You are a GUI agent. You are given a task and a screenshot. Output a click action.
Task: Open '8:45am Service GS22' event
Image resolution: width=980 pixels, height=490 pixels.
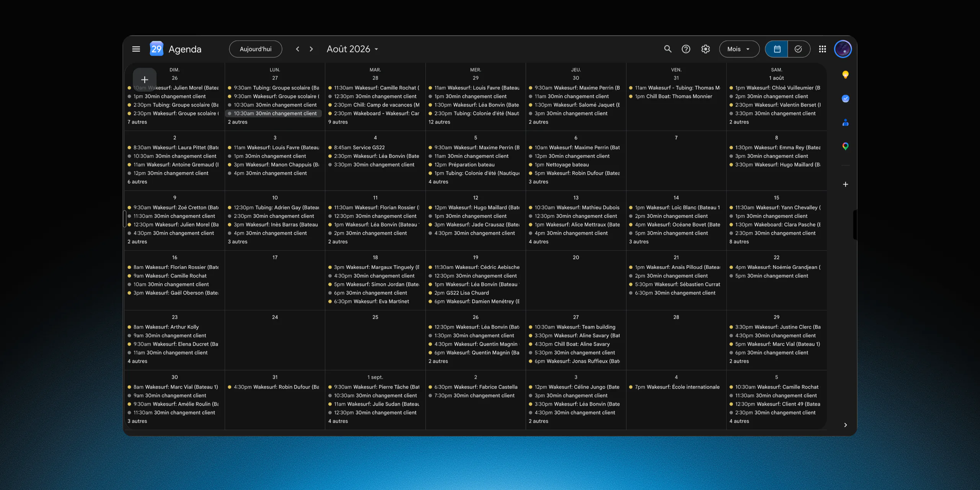[374, 148]
